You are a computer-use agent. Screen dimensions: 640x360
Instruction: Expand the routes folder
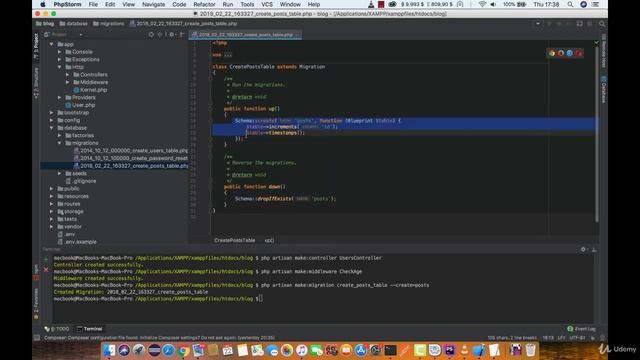tap(51, 204)
